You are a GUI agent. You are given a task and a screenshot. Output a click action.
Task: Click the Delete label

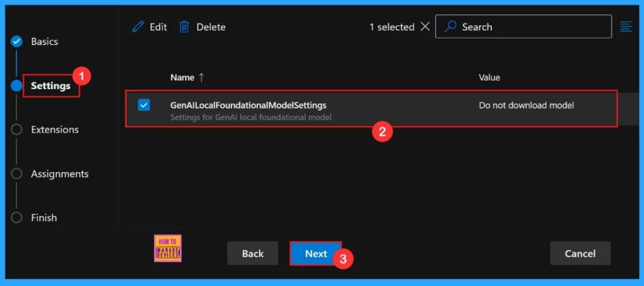point(211,27)
